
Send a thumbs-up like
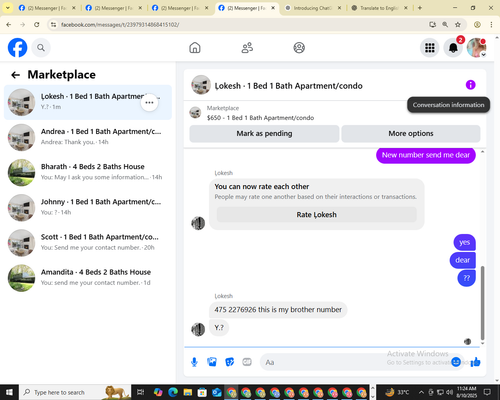[x=476, y=362]
